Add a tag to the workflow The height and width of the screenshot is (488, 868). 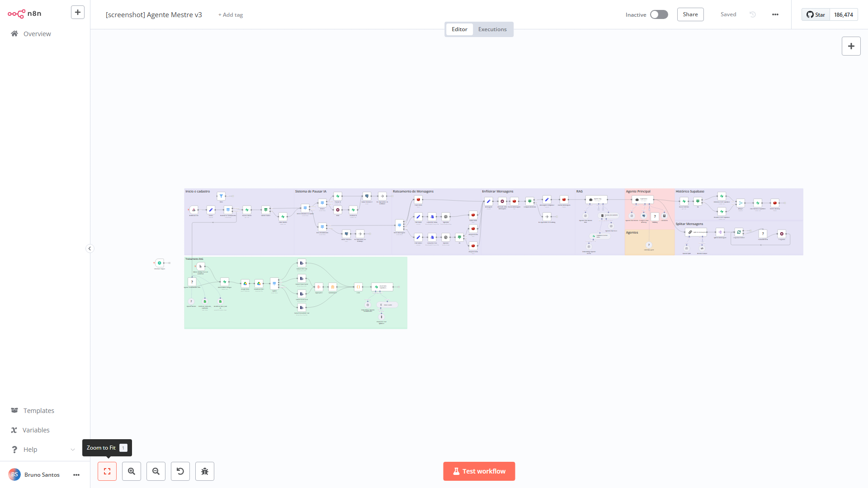coord(231,15)
